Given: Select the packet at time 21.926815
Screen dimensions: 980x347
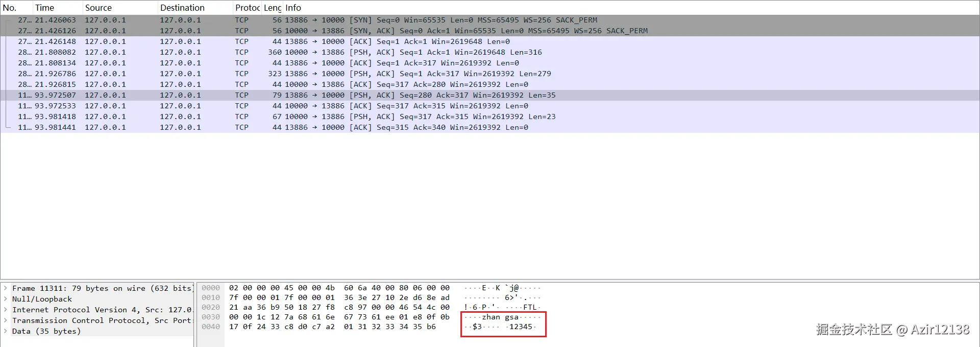Looking at the screenshot, I should (x=490, y=84).
